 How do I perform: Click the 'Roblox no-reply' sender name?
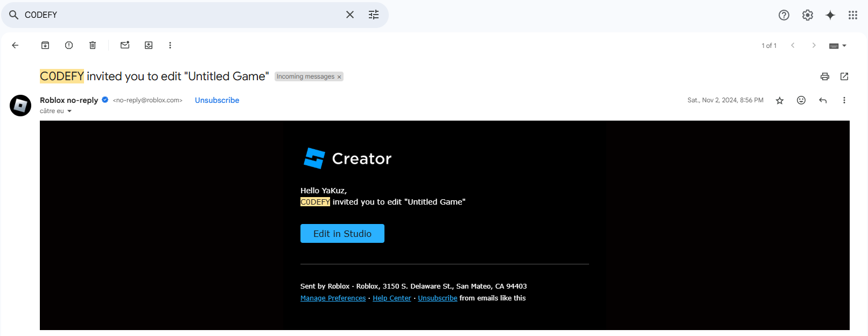pyautogui.click(x=69, y=100)
